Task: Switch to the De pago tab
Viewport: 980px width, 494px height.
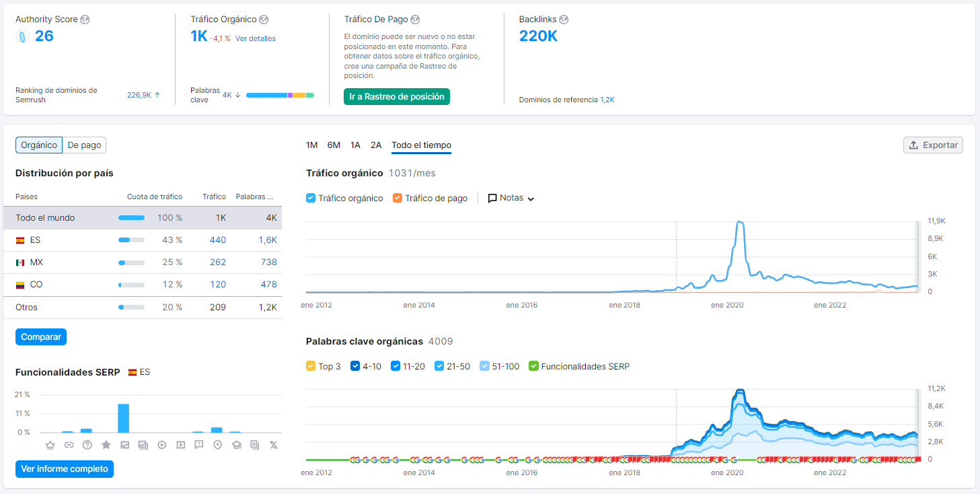Action: pyautogui.click(x=84, y=145)
